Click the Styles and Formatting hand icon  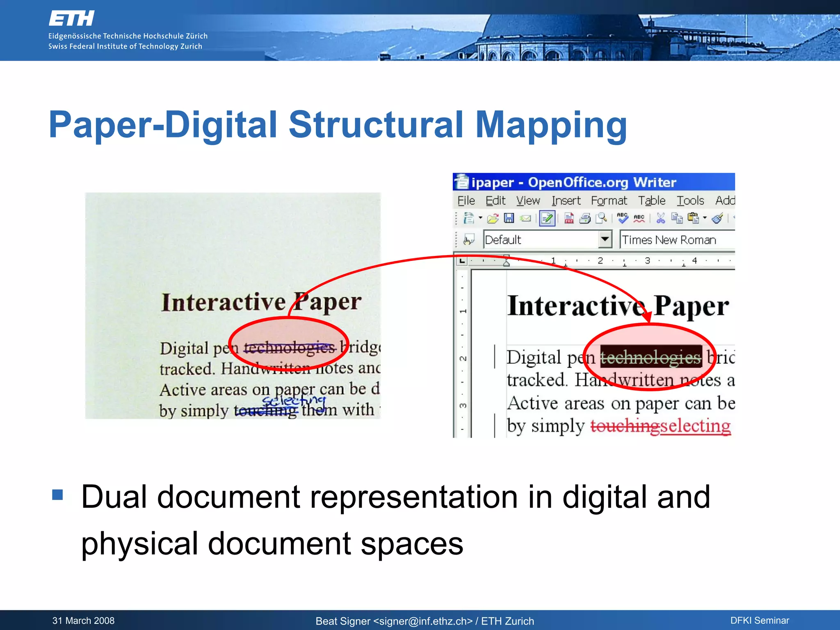click(x=468, y=240)
